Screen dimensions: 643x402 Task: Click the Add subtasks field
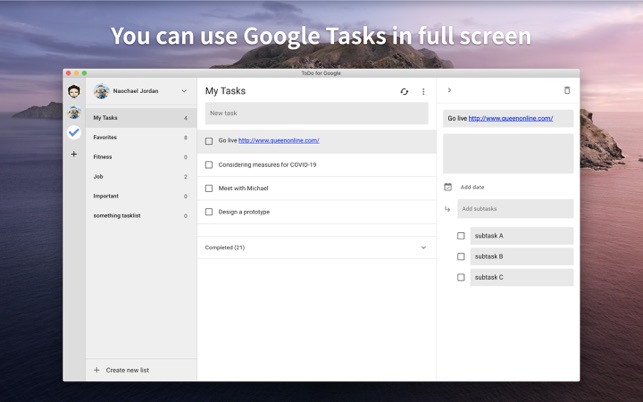coord(515,209)
